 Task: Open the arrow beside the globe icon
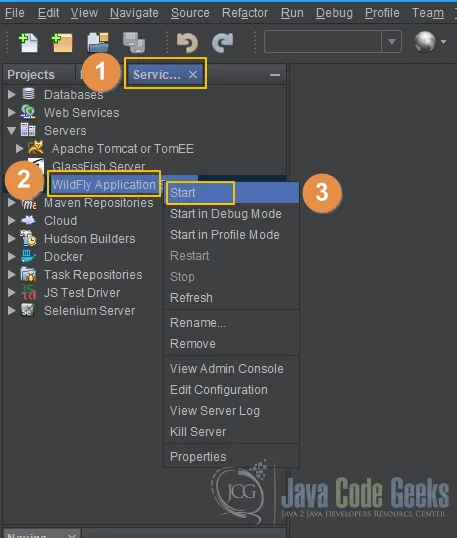pyautogui.click(x=443, y=42)
